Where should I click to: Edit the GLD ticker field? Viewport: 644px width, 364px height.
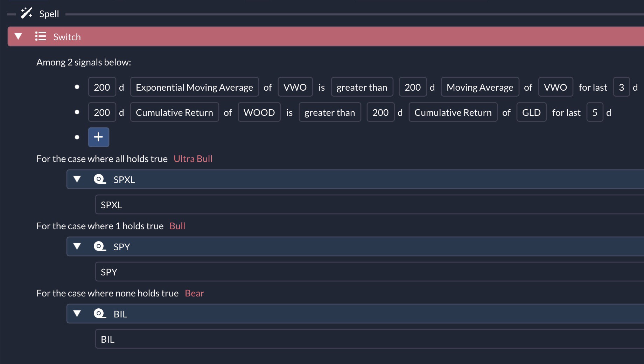click(x=531, y=112)
